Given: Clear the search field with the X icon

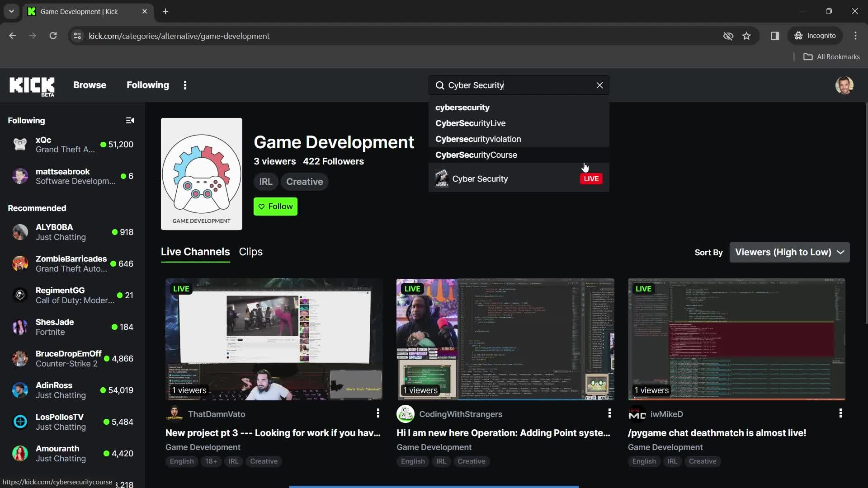Looking at the screenshot, I should (599, 85).
